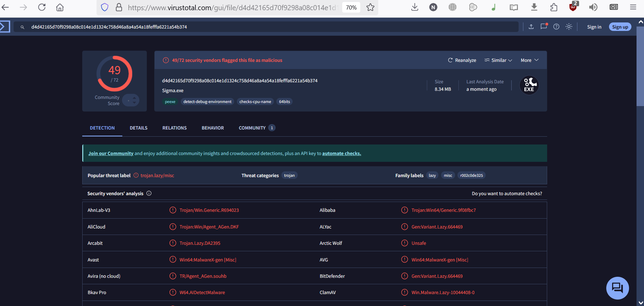Screen dimensions: 644x306
Task: Bookmark this page with the star
Action: 370,7
